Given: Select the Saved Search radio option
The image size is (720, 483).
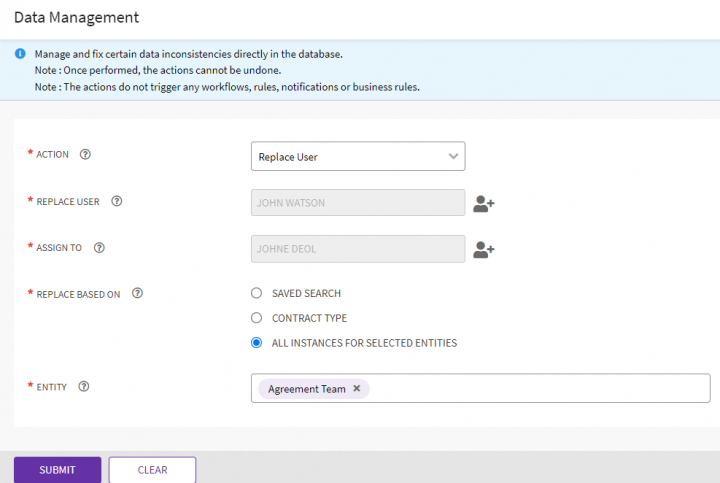Looking at the screenshot, I should 257,293.
